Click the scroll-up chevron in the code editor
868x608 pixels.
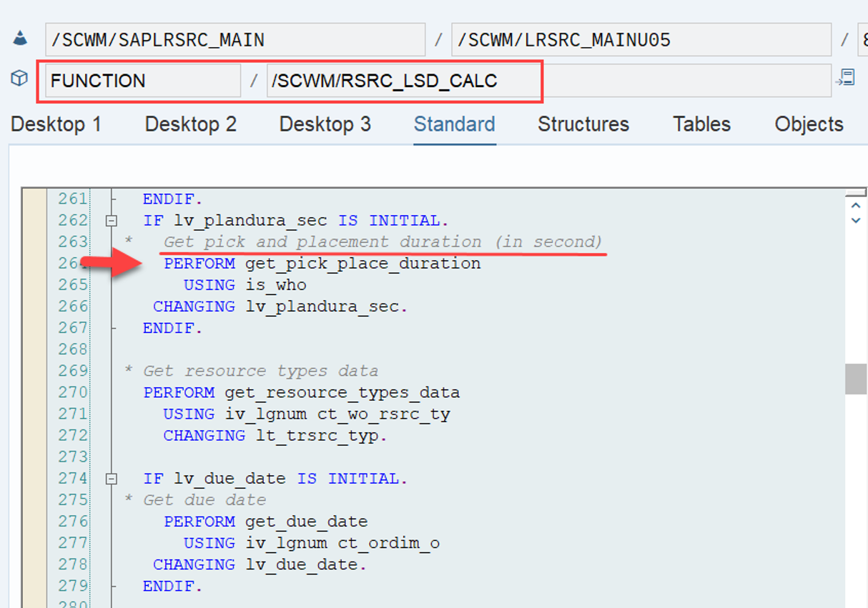tap(856, 206)
